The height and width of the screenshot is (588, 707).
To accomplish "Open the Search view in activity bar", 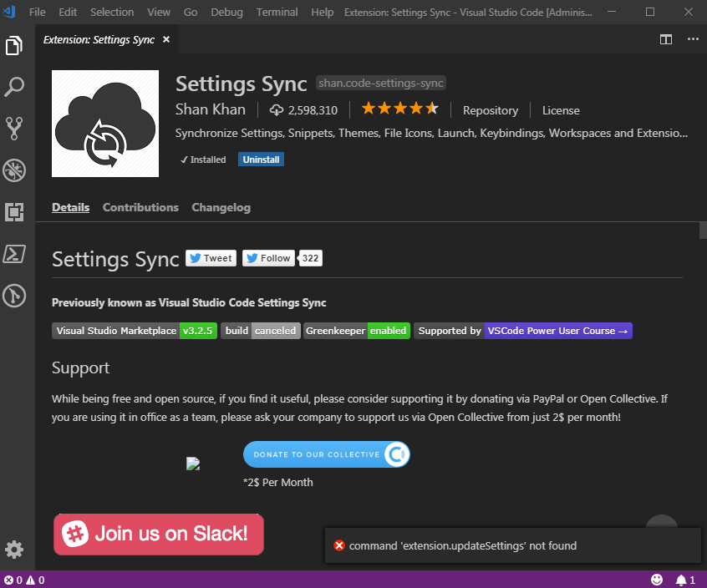I will click(14, 87).
